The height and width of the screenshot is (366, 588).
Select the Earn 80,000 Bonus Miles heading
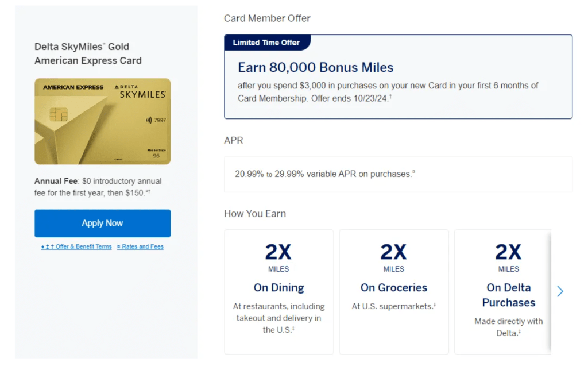(315, 67)
